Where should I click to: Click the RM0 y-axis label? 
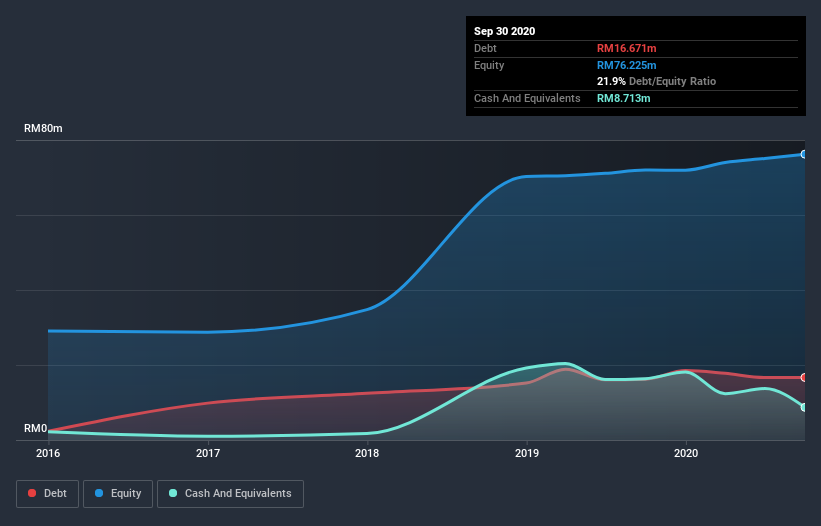36,429
